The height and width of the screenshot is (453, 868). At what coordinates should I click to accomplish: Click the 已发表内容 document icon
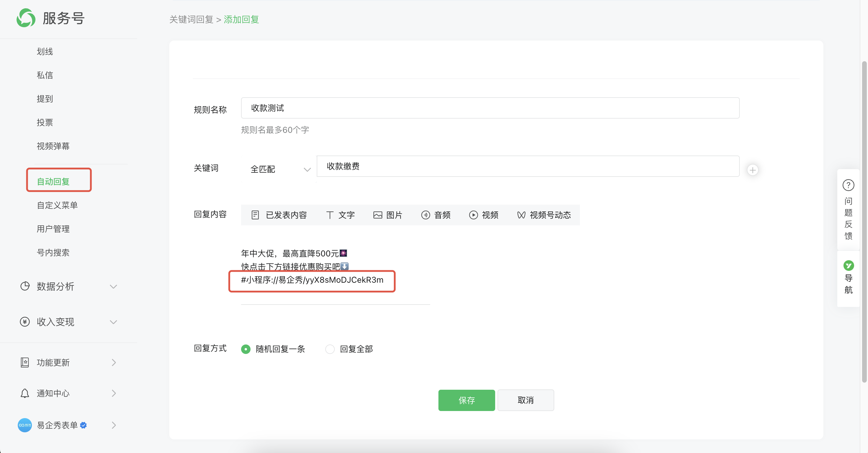[x=255, y=215]
